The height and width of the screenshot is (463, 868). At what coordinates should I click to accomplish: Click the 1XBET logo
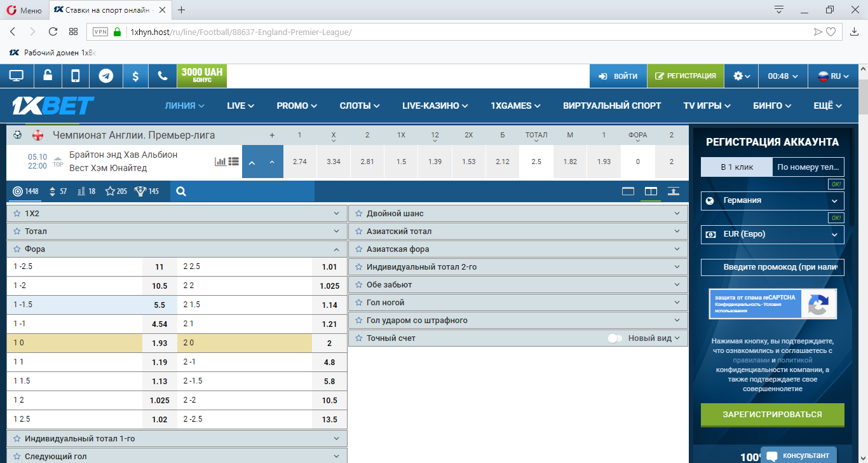[x=53, y=106]
